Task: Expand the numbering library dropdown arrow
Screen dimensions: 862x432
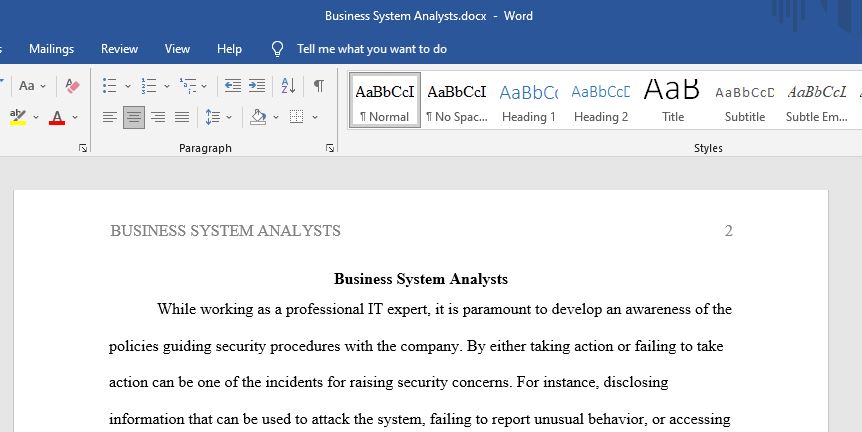Action: tap(167, 86)
